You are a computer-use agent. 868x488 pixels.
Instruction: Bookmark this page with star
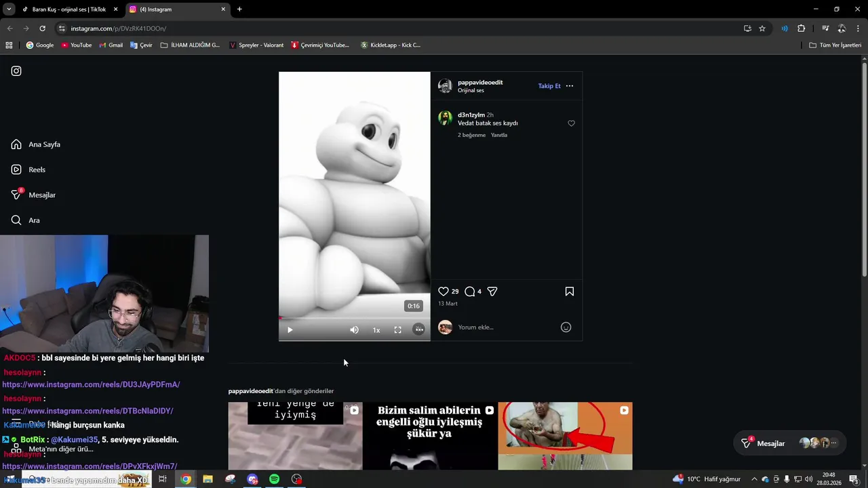tap(762, 28)
